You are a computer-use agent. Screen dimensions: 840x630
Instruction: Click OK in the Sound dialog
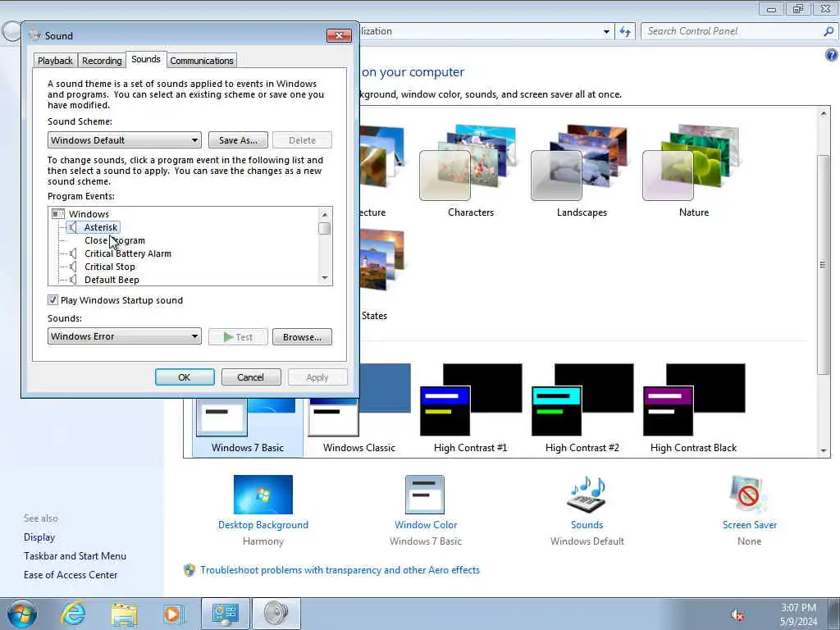pyautogui.click(x=185, y=377)
